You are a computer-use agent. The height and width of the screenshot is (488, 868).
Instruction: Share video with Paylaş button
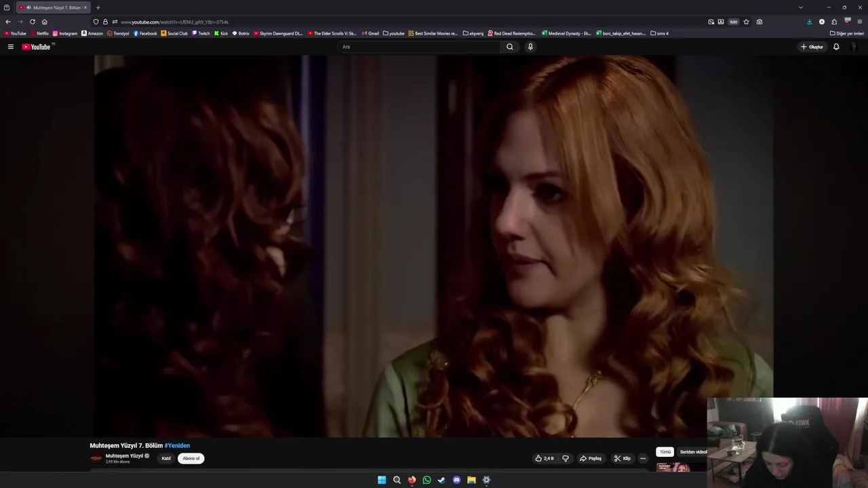(591, 458)
